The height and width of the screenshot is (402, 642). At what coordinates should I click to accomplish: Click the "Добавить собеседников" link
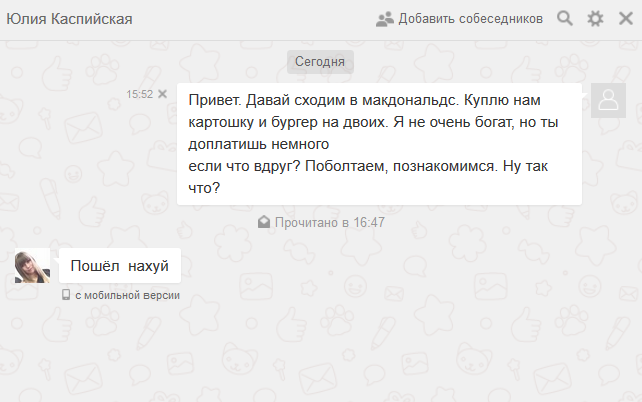(x=470, y=19)
